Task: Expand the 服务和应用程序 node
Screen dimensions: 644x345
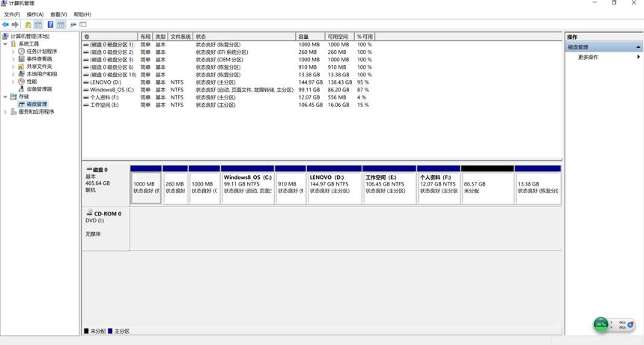Action: [5, 112]
